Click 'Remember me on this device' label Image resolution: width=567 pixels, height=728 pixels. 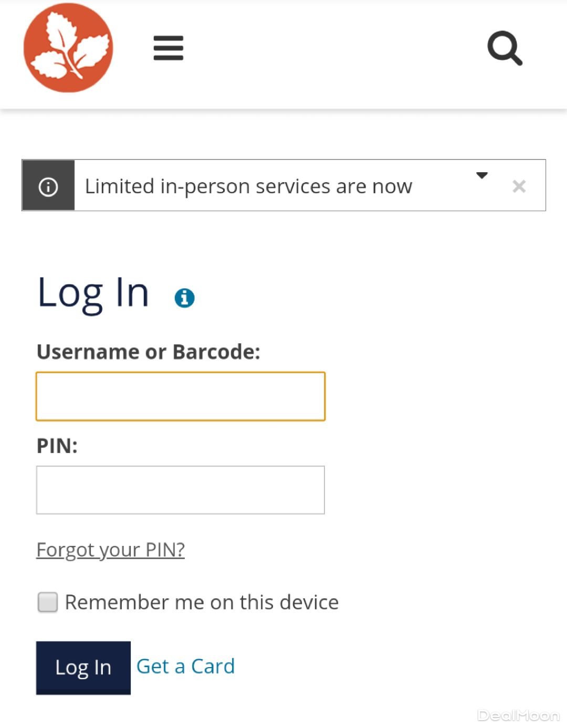202,603
